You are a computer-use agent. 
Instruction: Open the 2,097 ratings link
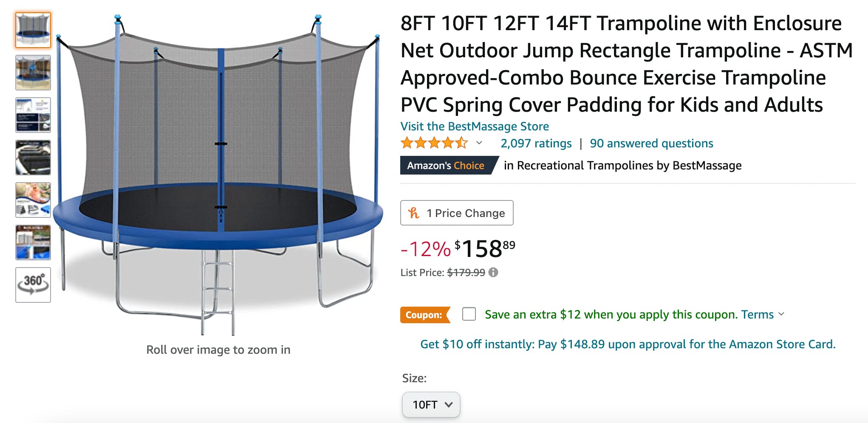(535, 143)
